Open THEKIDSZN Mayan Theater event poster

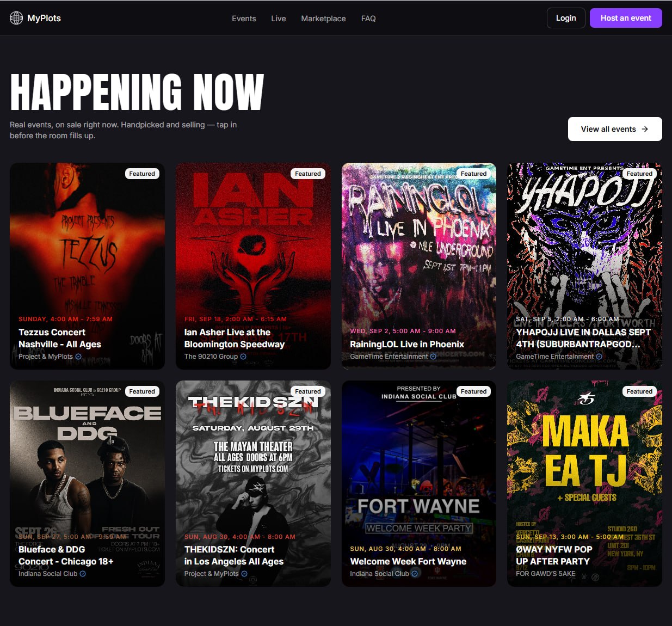253,483
